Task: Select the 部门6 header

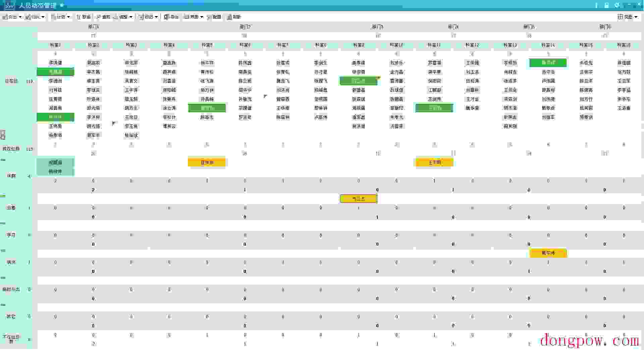Action: click(x=605, y=27)
